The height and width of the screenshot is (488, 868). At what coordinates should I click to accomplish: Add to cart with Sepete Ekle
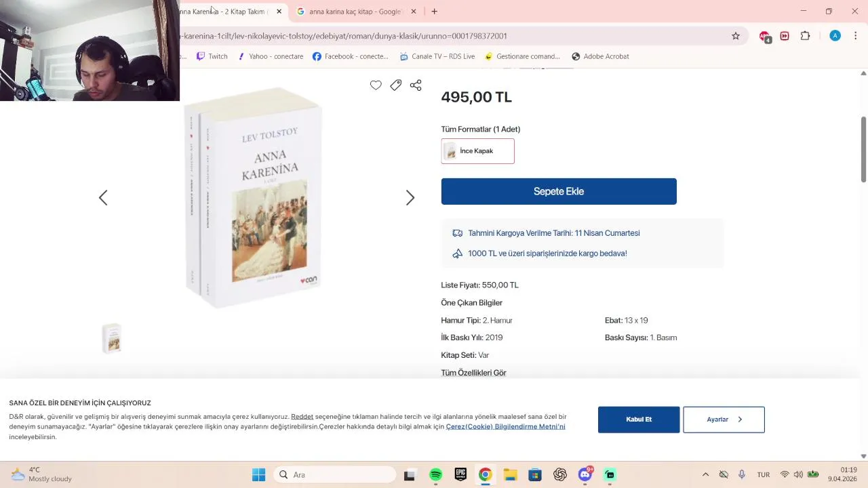[559, 191]
